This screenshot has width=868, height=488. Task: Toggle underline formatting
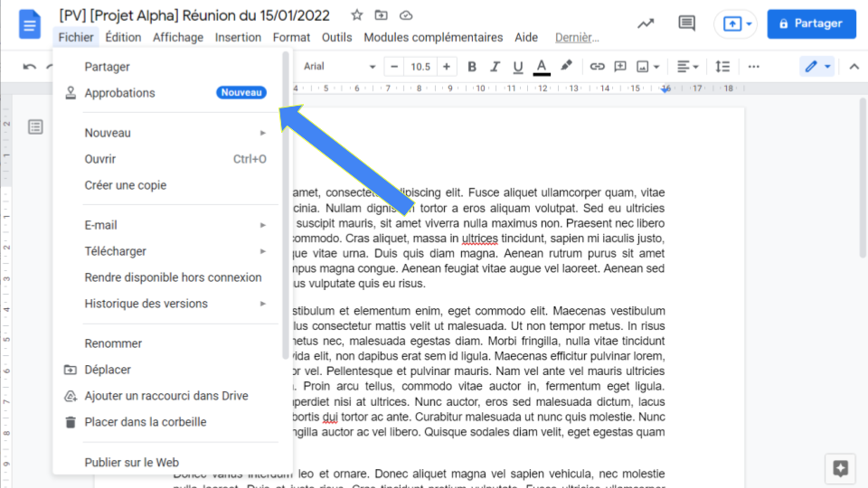(518, 67)
